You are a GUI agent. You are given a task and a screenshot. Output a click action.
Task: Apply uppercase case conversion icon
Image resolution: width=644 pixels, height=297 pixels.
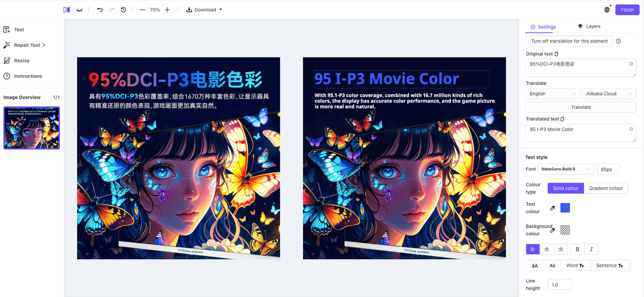tap(535, 265)
